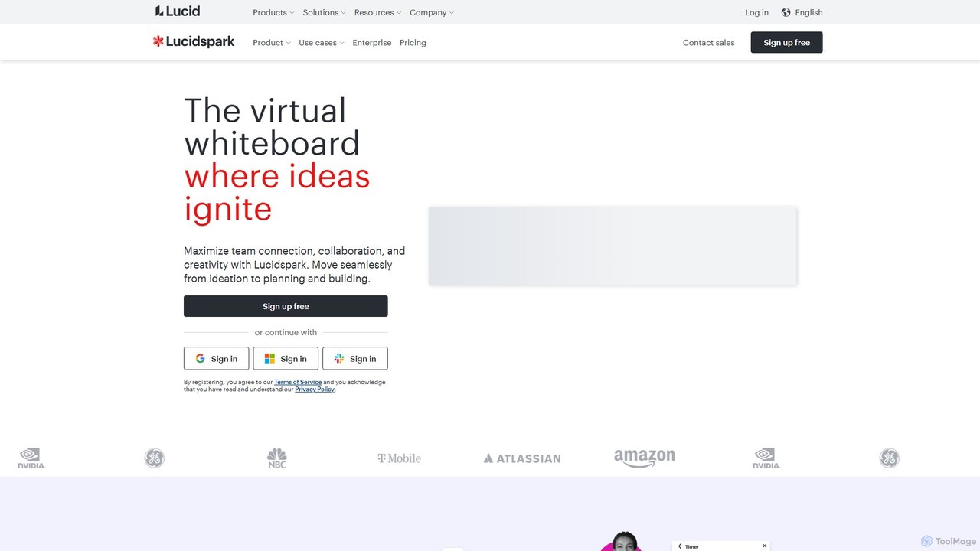Open the Pricing page
Screen dimensions: 980x551
coord(413,43)
